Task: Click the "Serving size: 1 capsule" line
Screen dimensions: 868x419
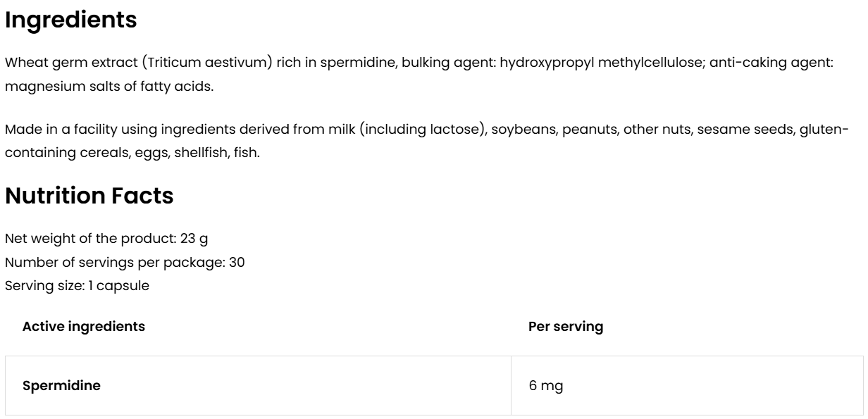Action: pyautogui.click(x=77, y=286)
